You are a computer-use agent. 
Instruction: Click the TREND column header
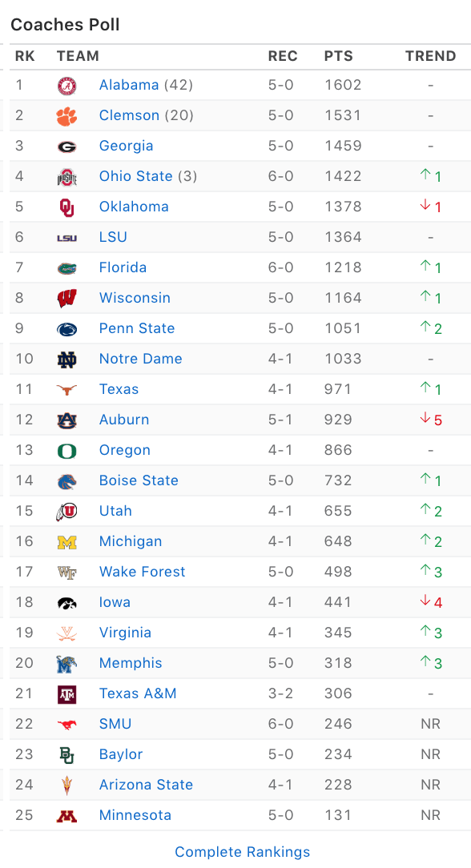(431, 56)
